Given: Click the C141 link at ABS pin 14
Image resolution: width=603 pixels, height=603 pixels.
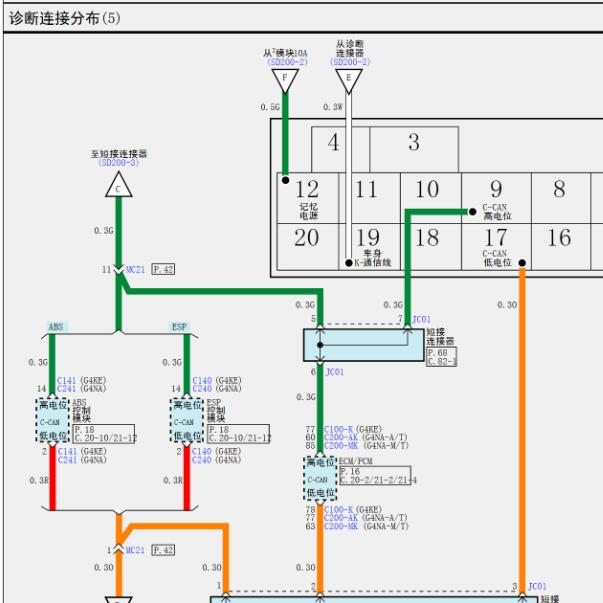Looking at the screenshot, I should pos(67,380).
